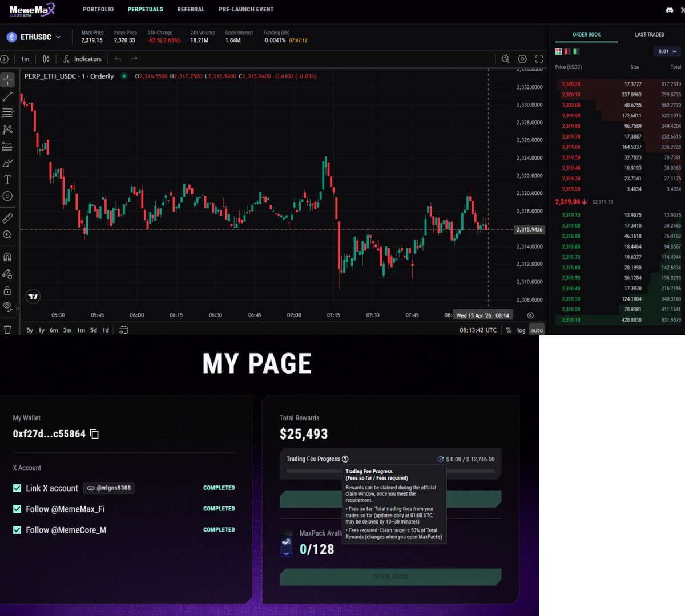Open the PERPETUALS tab

tap(146, 9)
